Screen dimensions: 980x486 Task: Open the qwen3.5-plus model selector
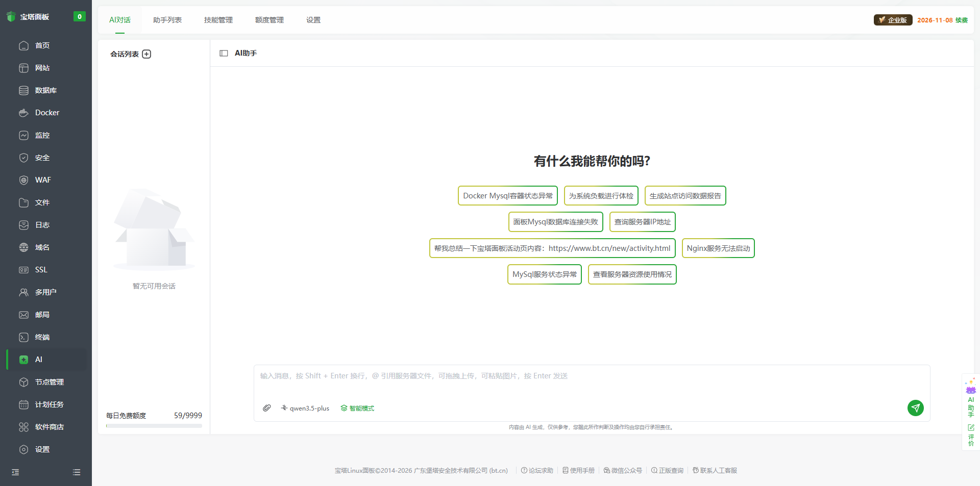[x=305, y=408]
